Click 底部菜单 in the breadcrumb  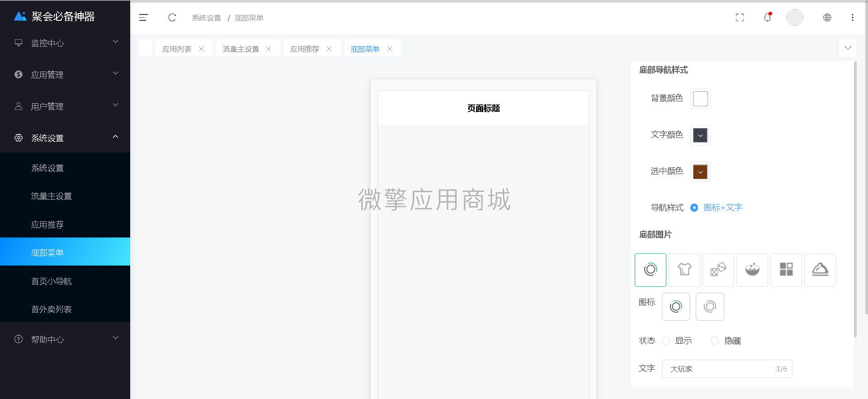(249, 18)
